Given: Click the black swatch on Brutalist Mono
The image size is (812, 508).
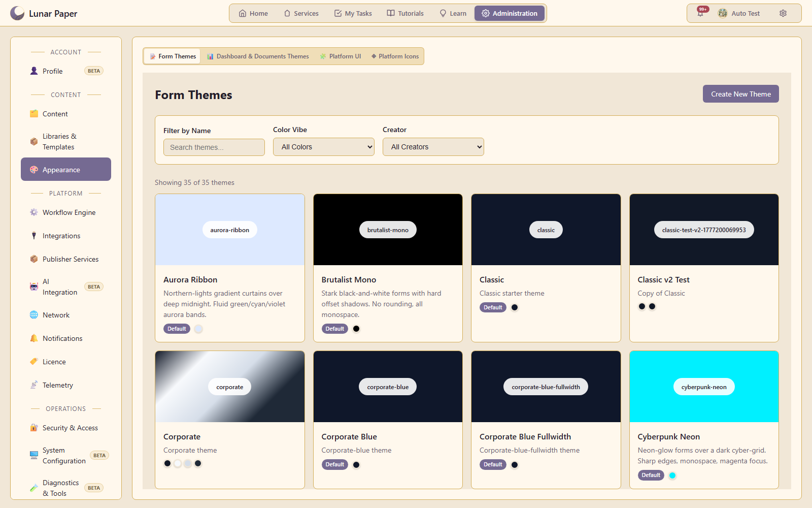Looking at the screenshot, I should click(x=356, y=329).
